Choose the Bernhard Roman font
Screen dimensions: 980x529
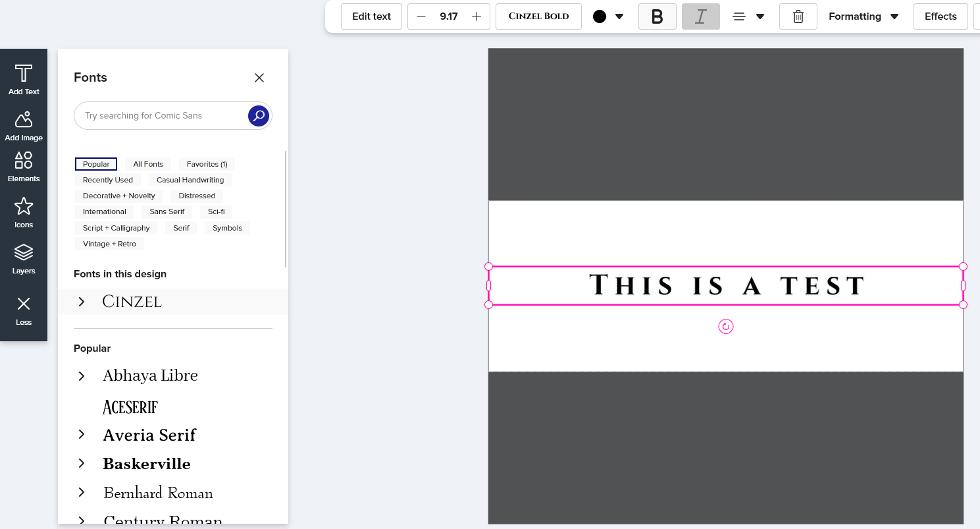[x=158, y=493]
